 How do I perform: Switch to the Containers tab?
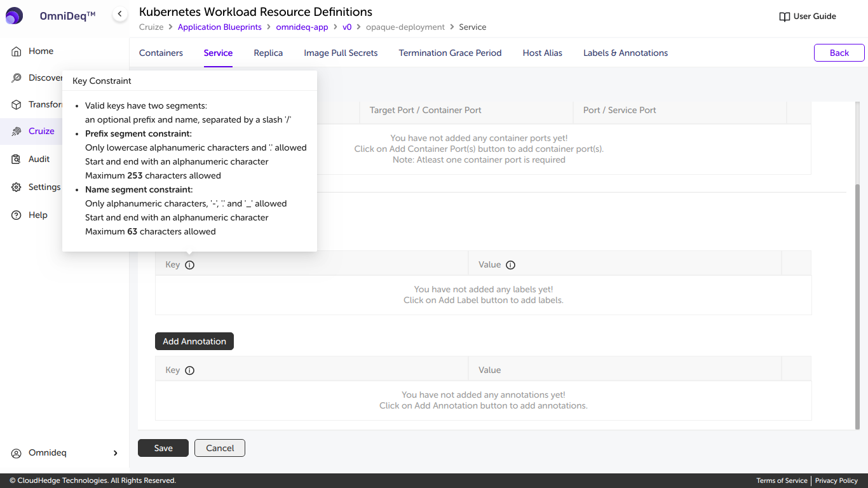(161, 53)
